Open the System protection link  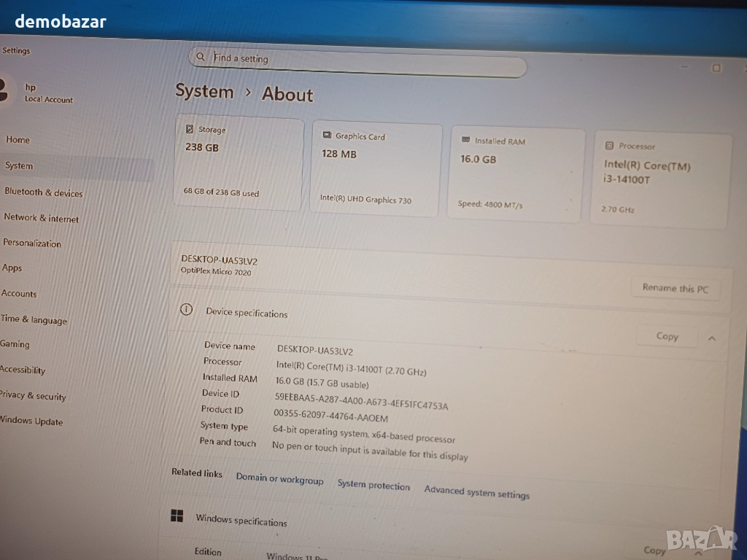click(373, 485)
